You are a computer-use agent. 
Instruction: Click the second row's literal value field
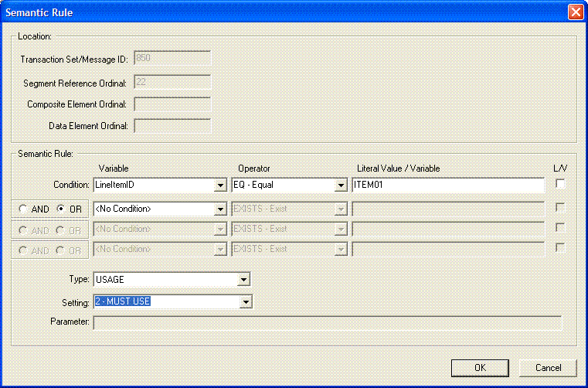pos(447,209)
